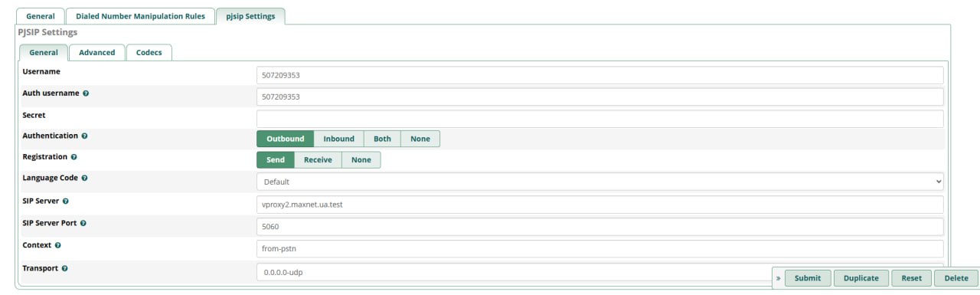Image resolution: width=980 pixels, height=295 pixels.
Task: Edit the Context field from-pstn
Action: [600, 249]
